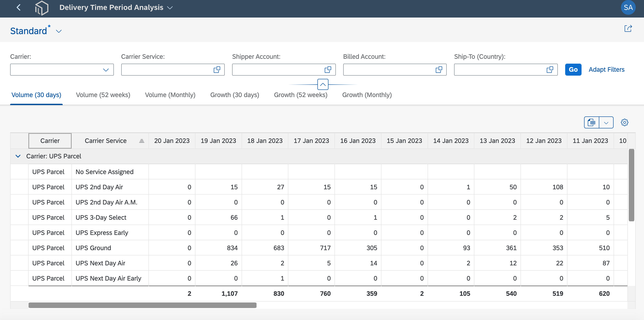Select the UPS Express Early cell
The height and width of the screenshot is (320, 644).
(110, 233)
